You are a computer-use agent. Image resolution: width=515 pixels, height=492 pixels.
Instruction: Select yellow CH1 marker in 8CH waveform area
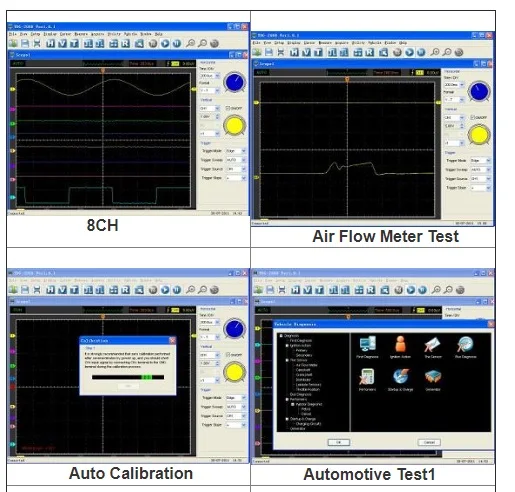[x=13, y=89]
